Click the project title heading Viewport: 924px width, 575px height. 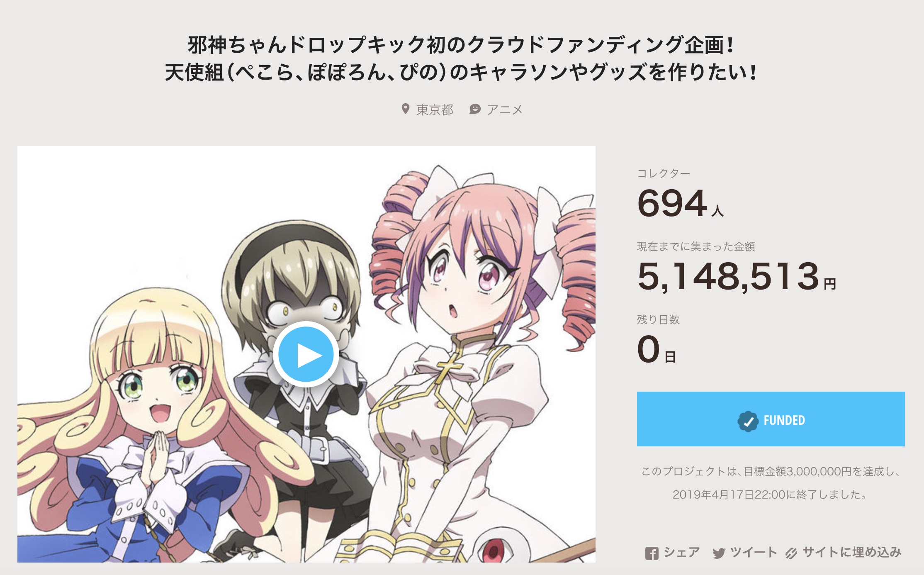click(462, 58)
